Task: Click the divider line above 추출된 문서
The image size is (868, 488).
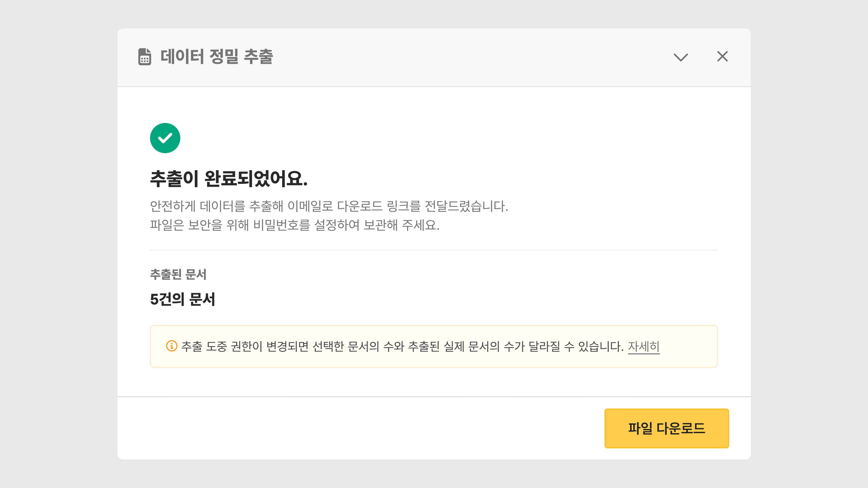Action: (434, 250)
